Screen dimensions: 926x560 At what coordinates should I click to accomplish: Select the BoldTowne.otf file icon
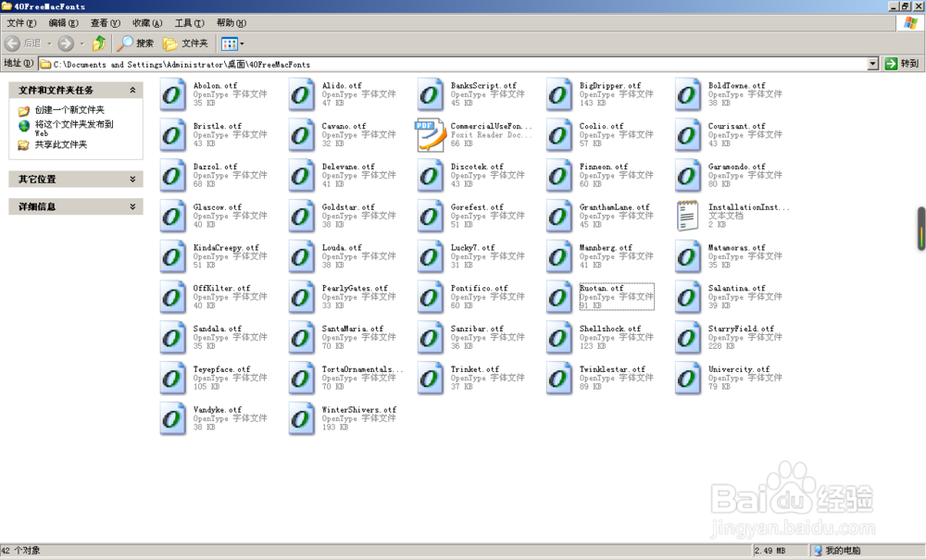[687, 94]
